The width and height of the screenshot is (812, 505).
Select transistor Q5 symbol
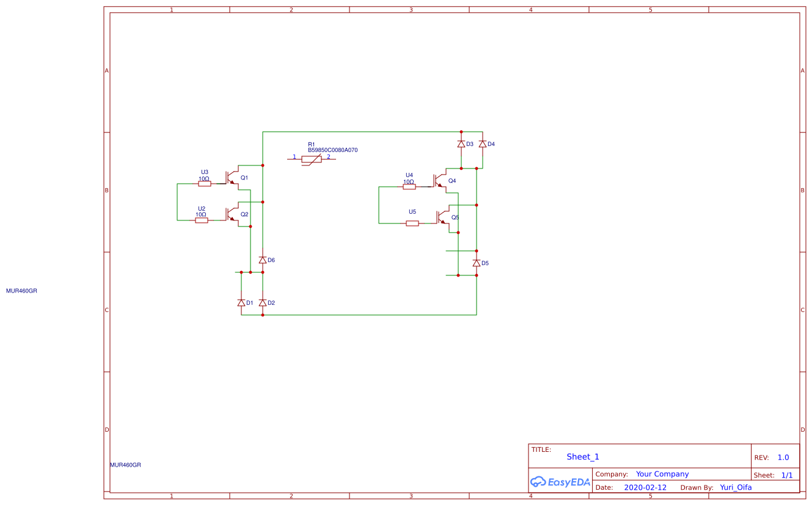(439, 218)
